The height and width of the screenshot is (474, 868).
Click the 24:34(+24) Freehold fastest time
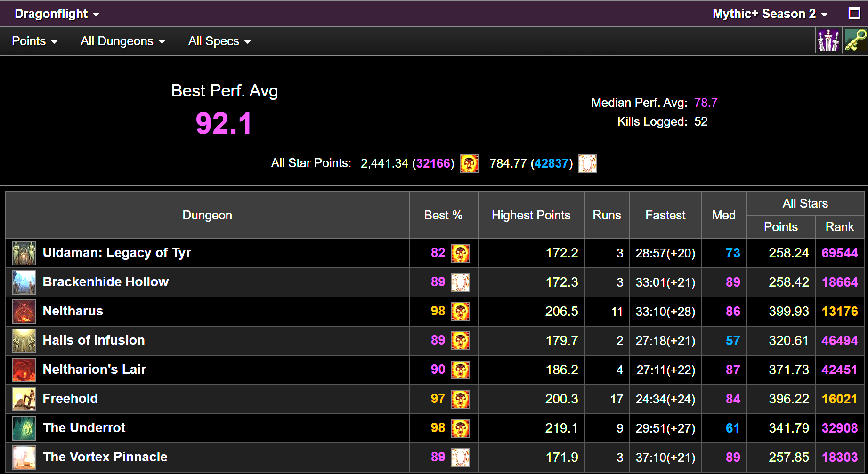coord(665,399)
